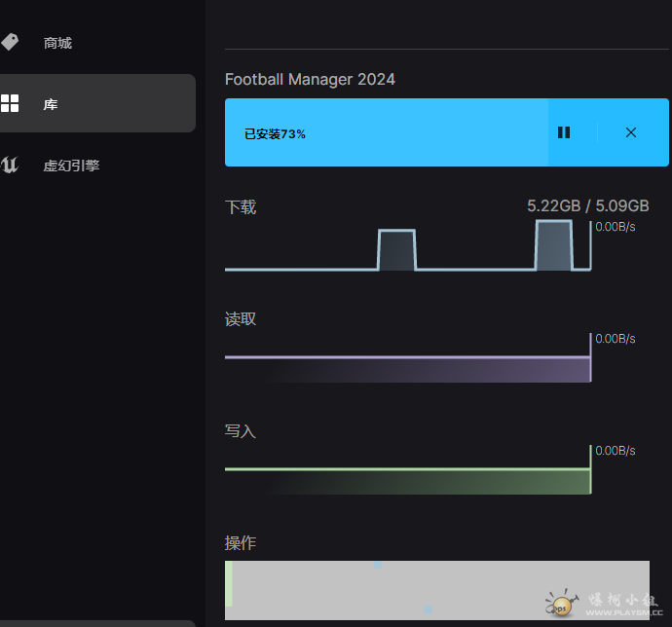Screen dimensions: 672x627
Task: Click the green write speed graph
Action: pyautogui.click(x=408, y=470)
